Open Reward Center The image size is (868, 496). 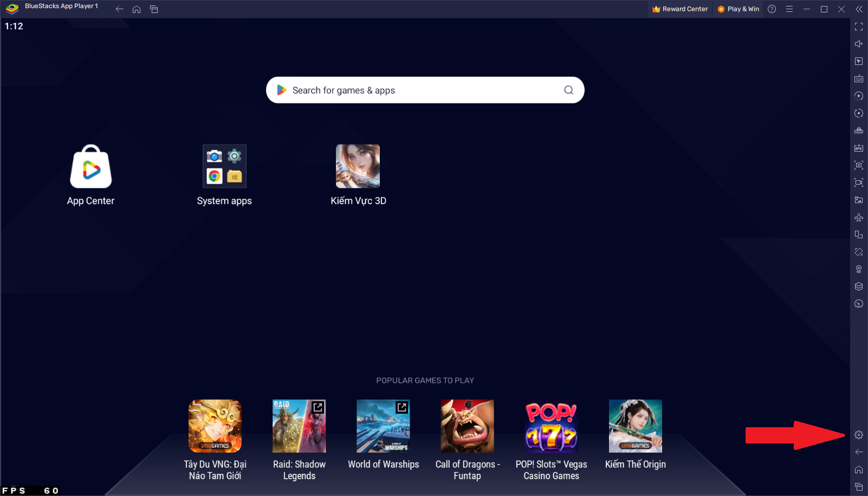(x=680, y=9)
